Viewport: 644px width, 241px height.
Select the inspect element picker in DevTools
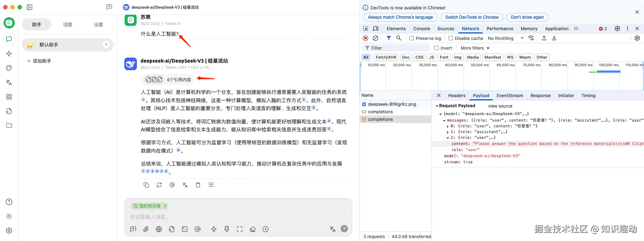pos(365,28)
